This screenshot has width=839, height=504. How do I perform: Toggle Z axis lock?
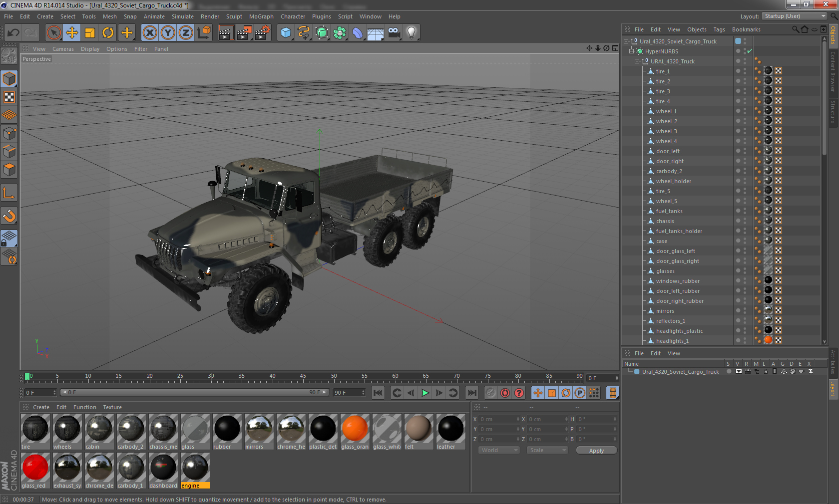point(185,33)
